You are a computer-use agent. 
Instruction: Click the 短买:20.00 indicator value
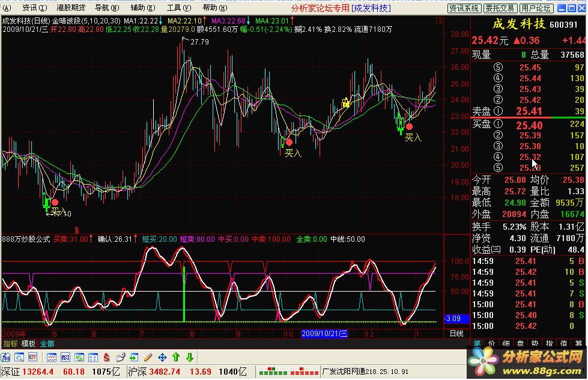click(x=159, y=239)
